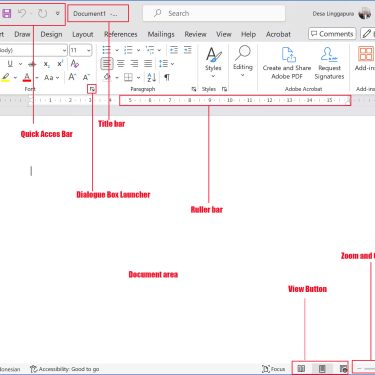375x375 pixels.
Task: Select the Mailings tab
Action: (161, 34)
